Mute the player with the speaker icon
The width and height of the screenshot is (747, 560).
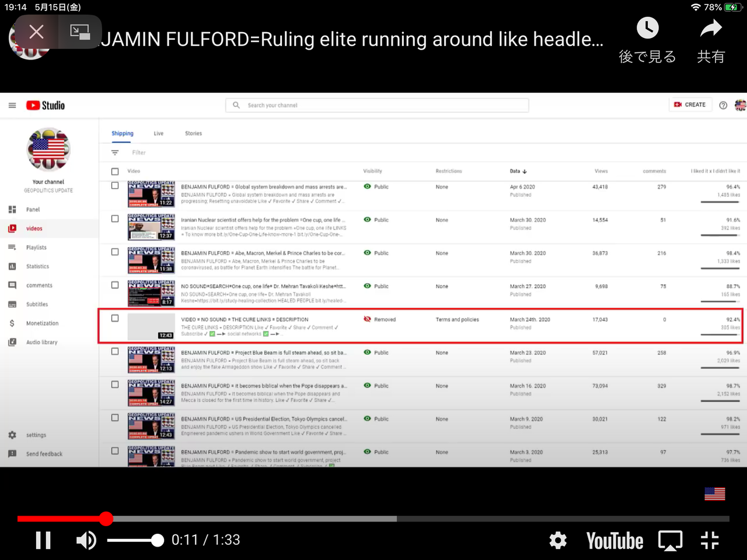[x=86, y=540]
